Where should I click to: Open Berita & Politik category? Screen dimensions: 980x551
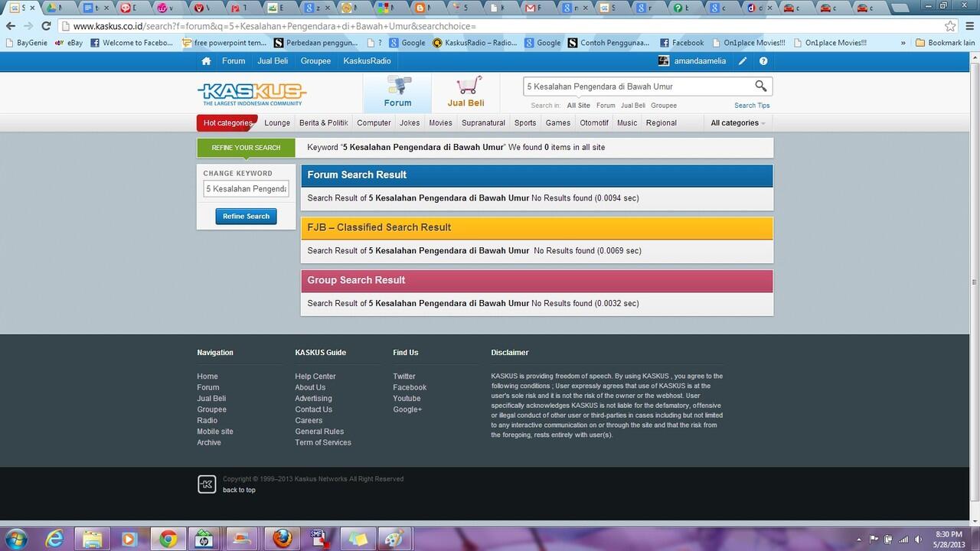324,123
